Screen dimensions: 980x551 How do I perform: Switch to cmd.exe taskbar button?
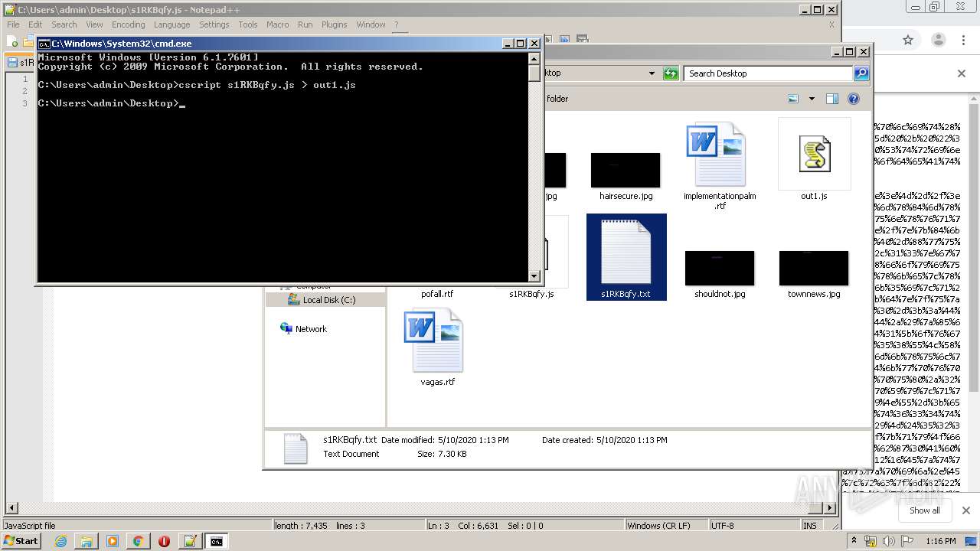pyautogui.click(x=217, y=541)
